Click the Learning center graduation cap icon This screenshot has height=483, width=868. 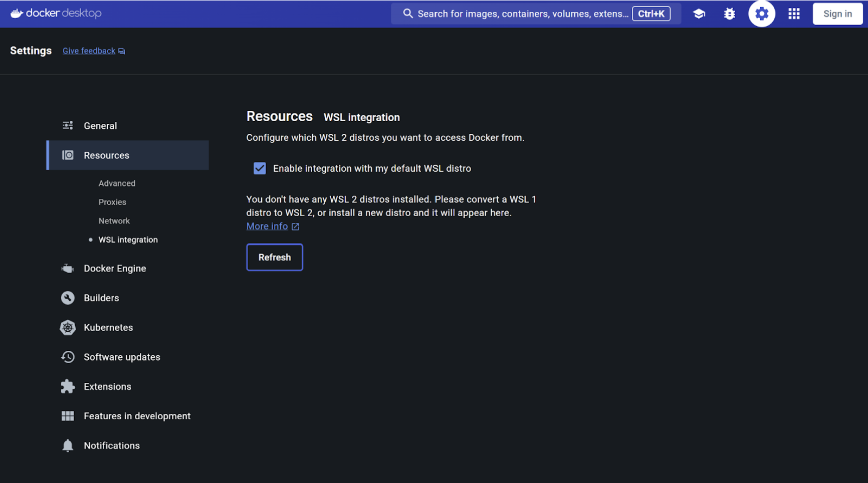699,14
